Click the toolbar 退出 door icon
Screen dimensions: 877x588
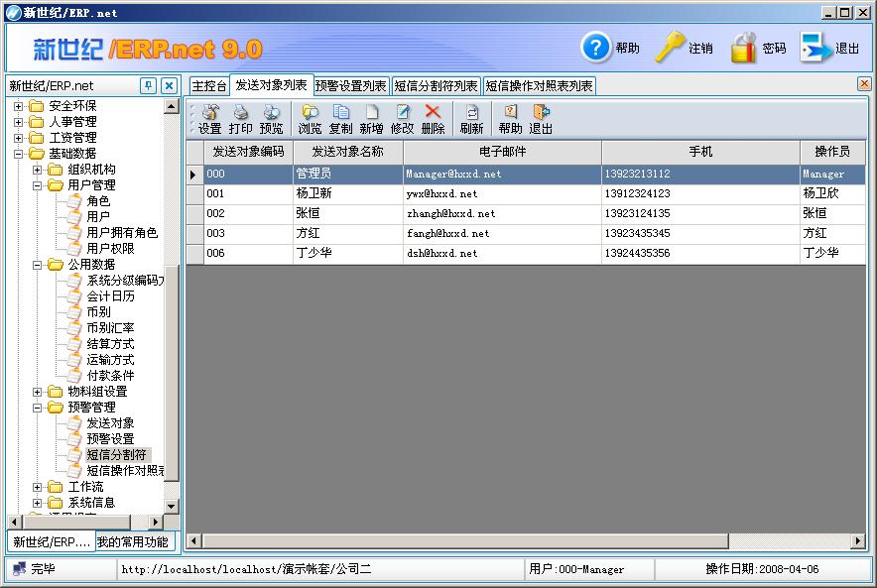(x=541, y=120)
